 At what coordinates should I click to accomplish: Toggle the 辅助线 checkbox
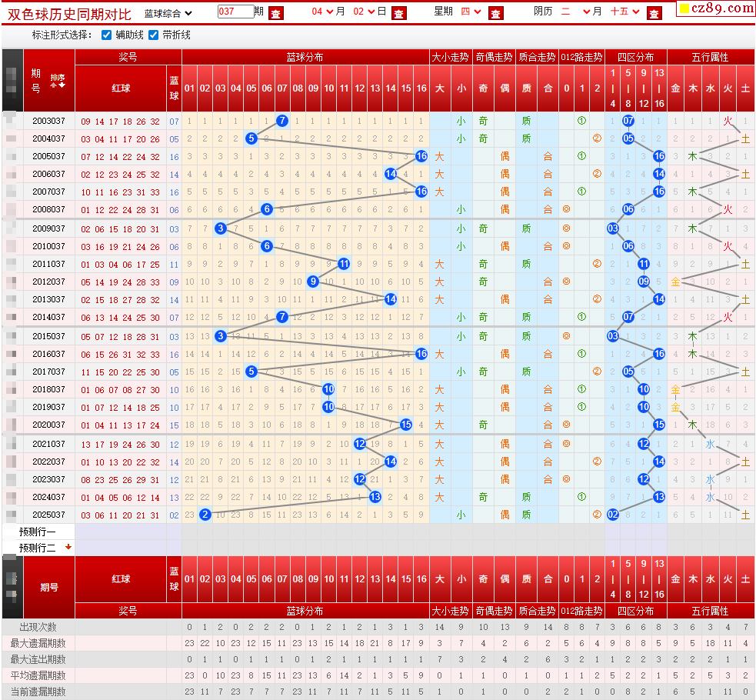[107, 35]
